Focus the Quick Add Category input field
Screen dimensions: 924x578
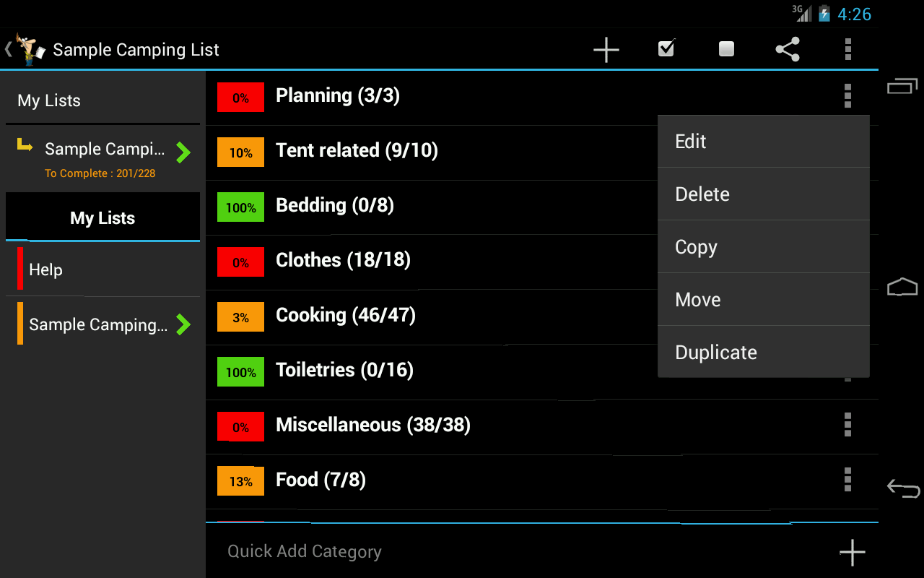tap(520, 552)
